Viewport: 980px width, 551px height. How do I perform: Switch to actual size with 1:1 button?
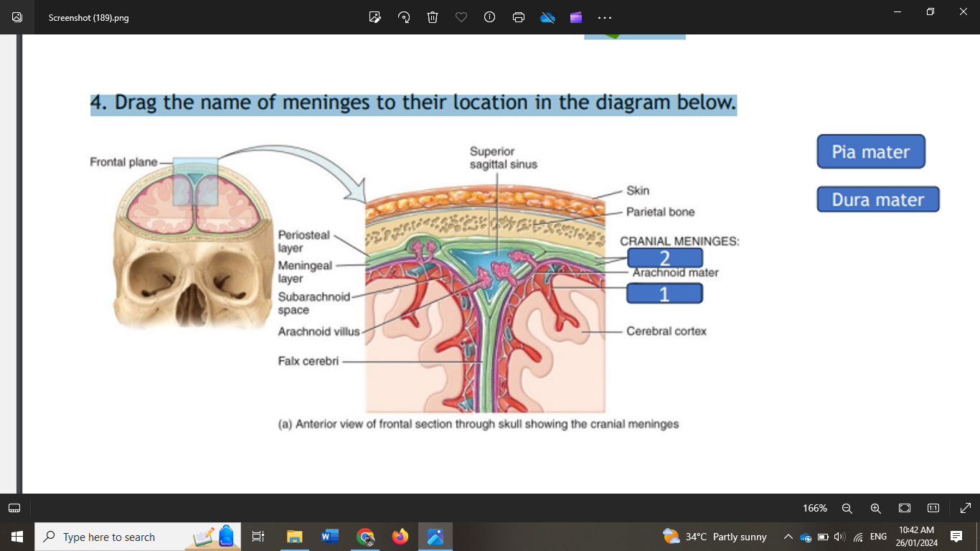[933, 508]
